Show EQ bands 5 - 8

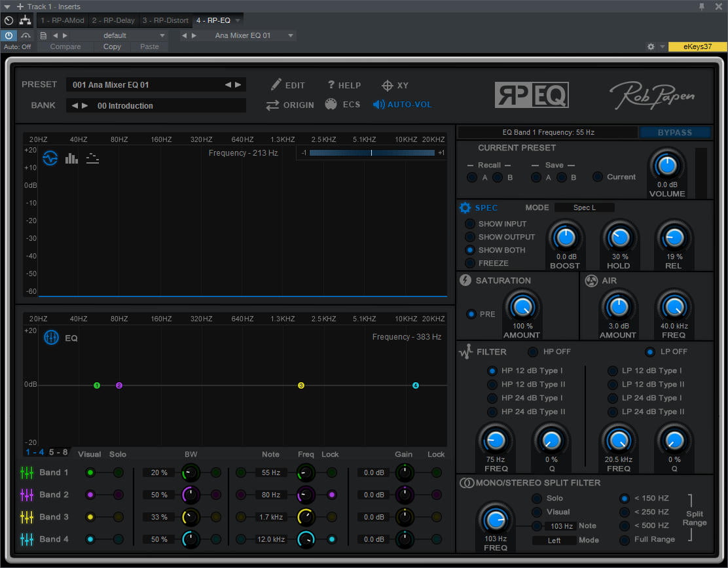(x=58, y=452)
